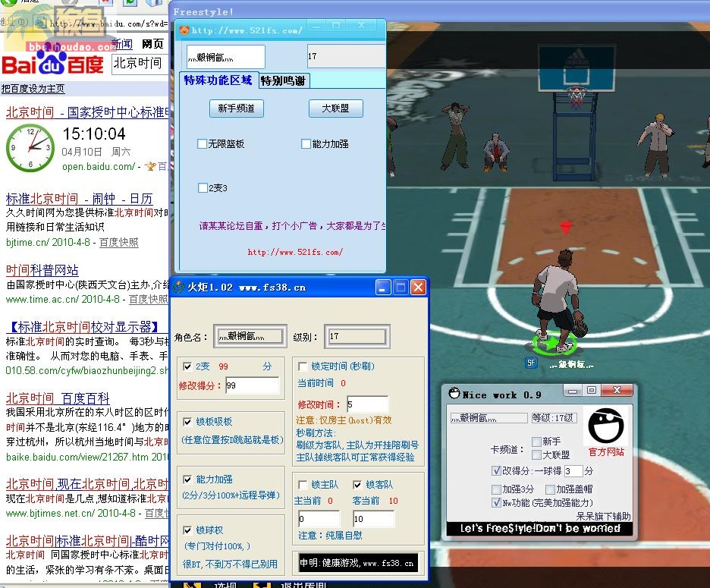
Task: Close the 火炬1.02 window
Action: click(x=419, y=288)
